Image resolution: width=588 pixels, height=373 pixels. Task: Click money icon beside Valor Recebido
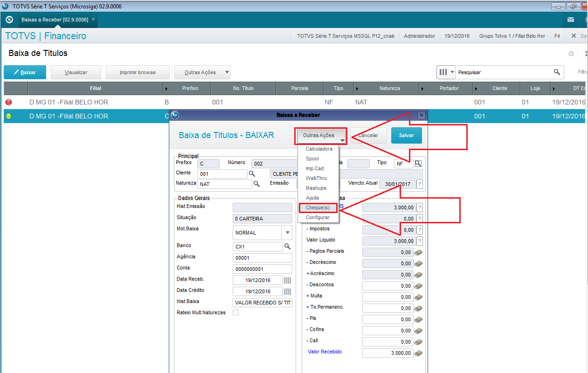pos(418,353)
